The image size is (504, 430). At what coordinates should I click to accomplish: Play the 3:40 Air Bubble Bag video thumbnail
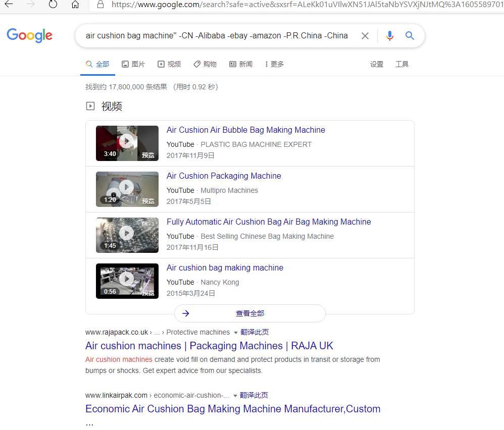tap(127, 143)
